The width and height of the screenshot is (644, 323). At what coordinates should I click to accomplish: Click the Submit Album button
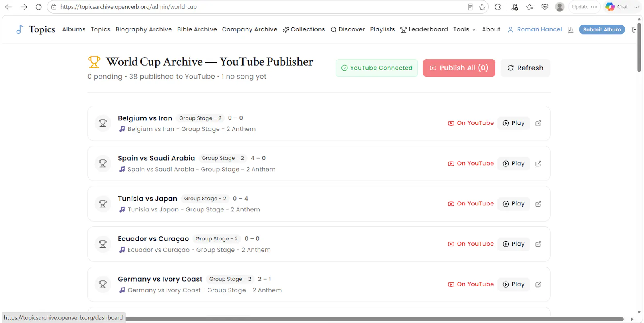pyautogui.click(x=602, y=29)
